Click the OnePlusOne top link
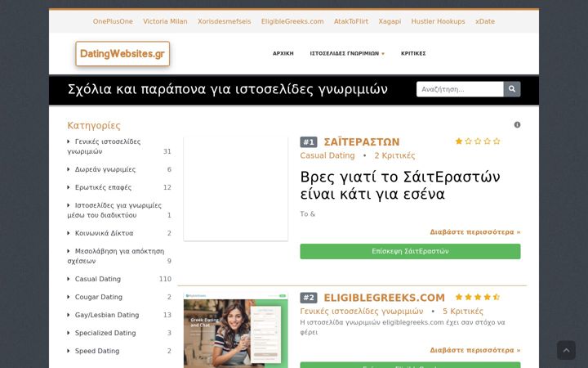588x368 pixels. pyautogui.click(x=113, y=21)
